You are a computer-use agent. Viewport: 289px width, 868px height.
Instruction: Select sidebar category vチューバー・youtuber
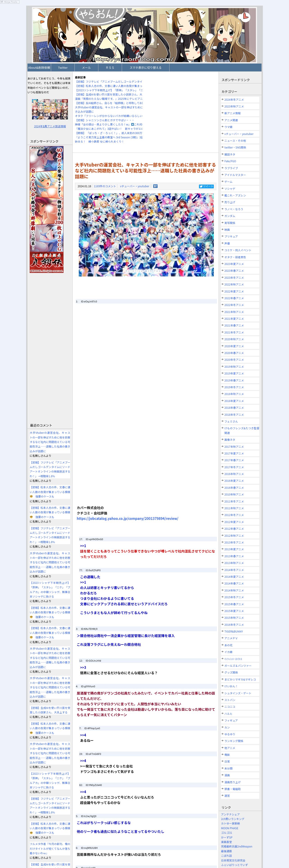pyautogui.click(x=239, y=134)
